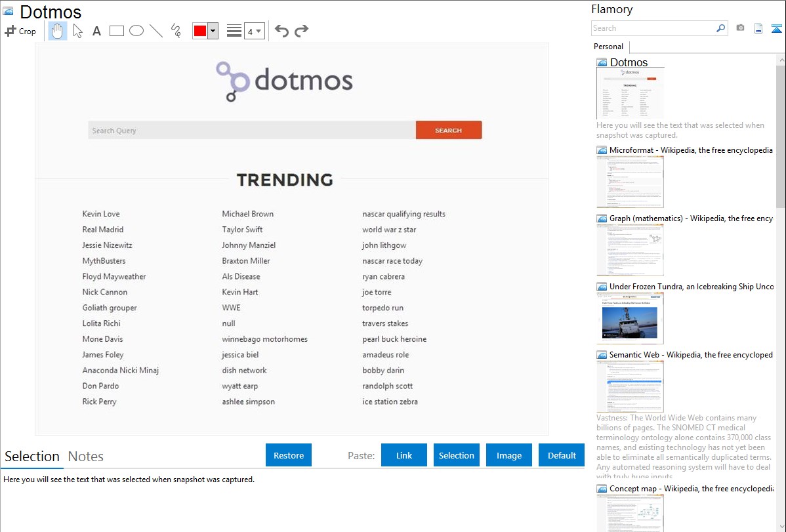Click the icon beside Semantic Web title

coord(602,355)
